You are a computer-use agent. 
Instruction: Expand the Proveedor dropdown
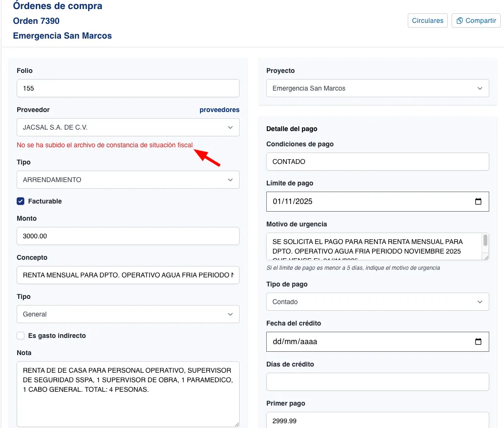[128, 127]
